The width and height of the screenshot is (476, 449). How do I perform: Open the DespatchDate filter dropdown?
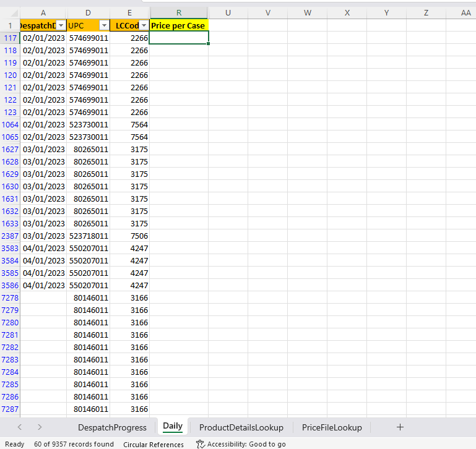pos(61,25)
